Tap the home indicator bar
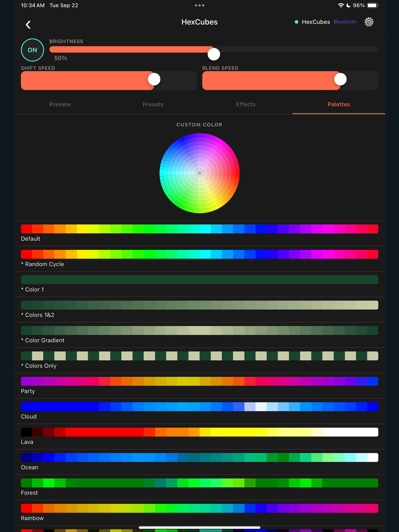This screenshot has height=532, width=399. 199,527
